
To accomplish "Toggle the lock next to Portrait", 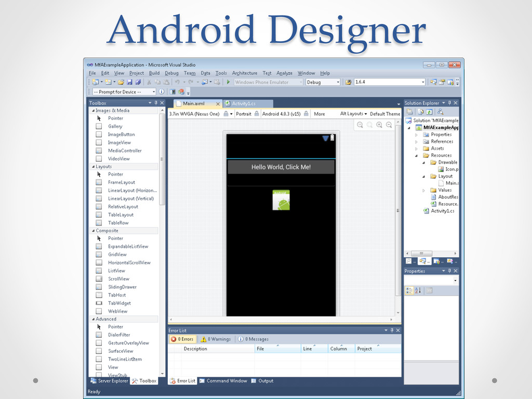I will pyautogui.click(x=257, y=114).
